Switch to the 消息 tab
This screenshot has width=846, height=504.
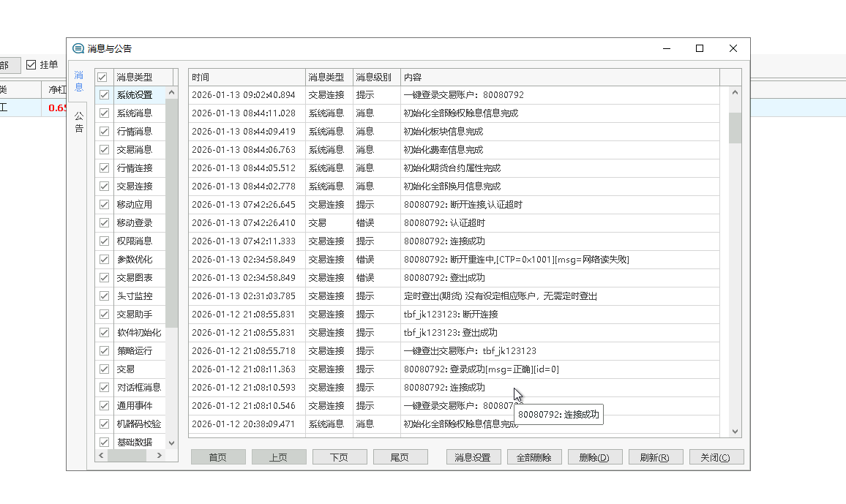(78, 81)
